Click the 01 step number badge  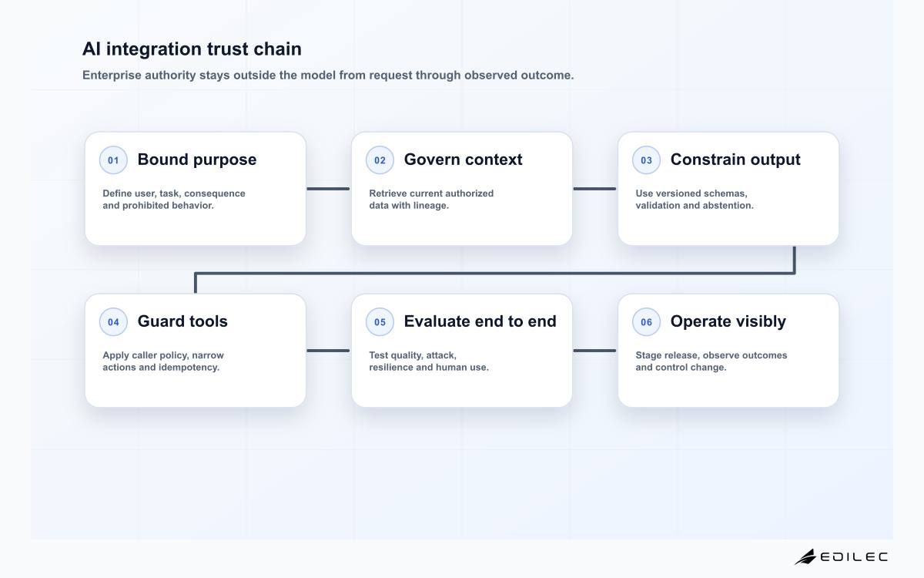coord(113,160)
